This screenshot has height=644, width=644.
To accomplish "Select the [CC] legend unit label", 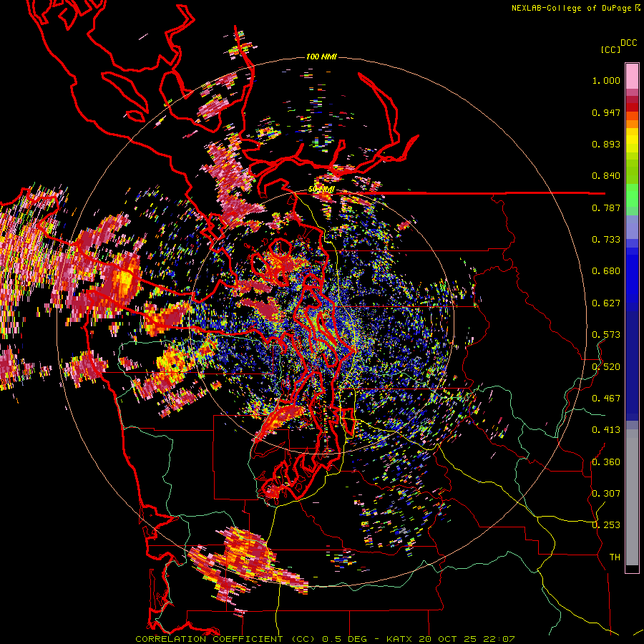I will [610, 49].
